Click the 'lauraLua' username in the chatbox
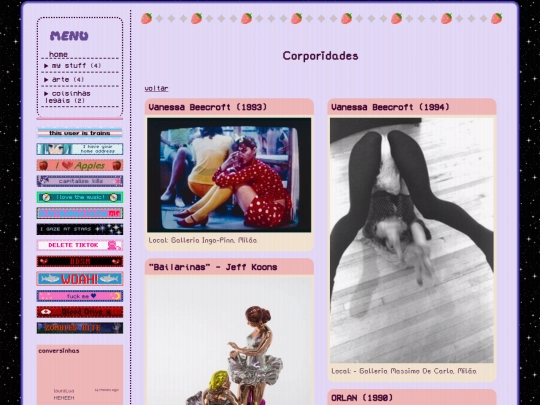The width and height of the screenshot is (540, 405). [x=64, y=391]
